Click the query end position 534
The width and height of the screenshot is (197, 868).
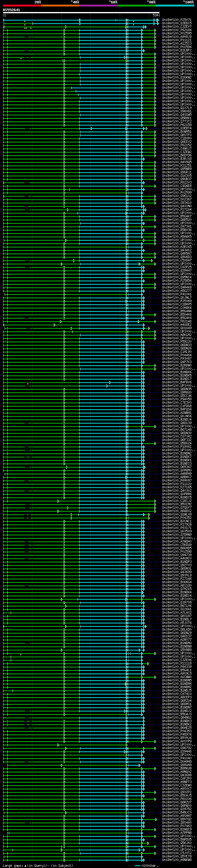(x=155, y=15)
